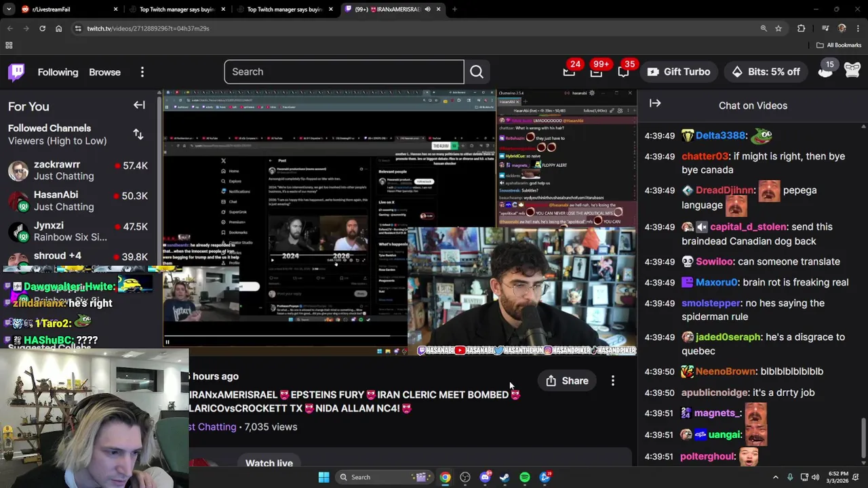The height and width of the screenshot is (488, 868).
Task: Sort followed channels by viewers
Action: tap(138, 134)
